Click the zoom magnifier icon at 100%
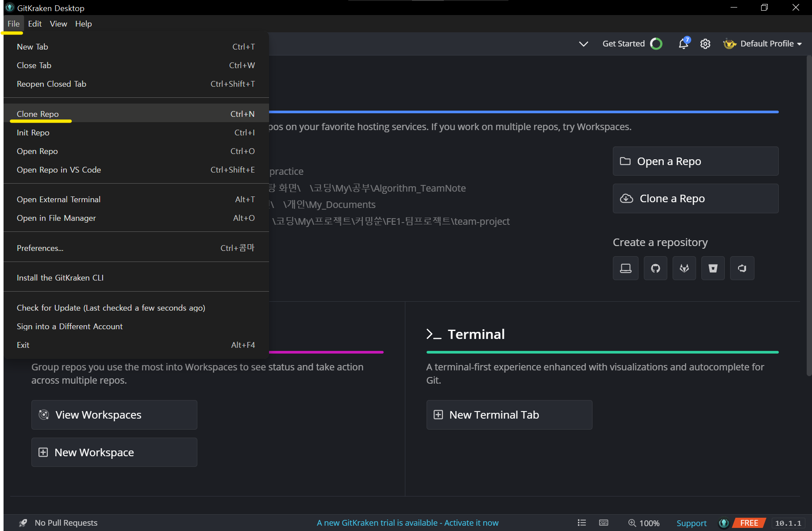This screenshot has width=812, height=531. [632, 523]
